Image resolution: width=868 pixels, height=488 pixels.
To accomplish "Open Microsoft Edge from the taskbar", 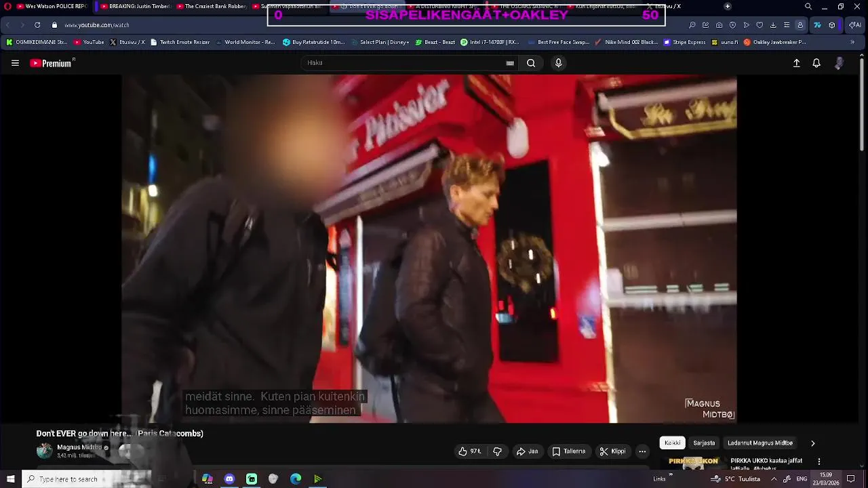I will (296, 479).
